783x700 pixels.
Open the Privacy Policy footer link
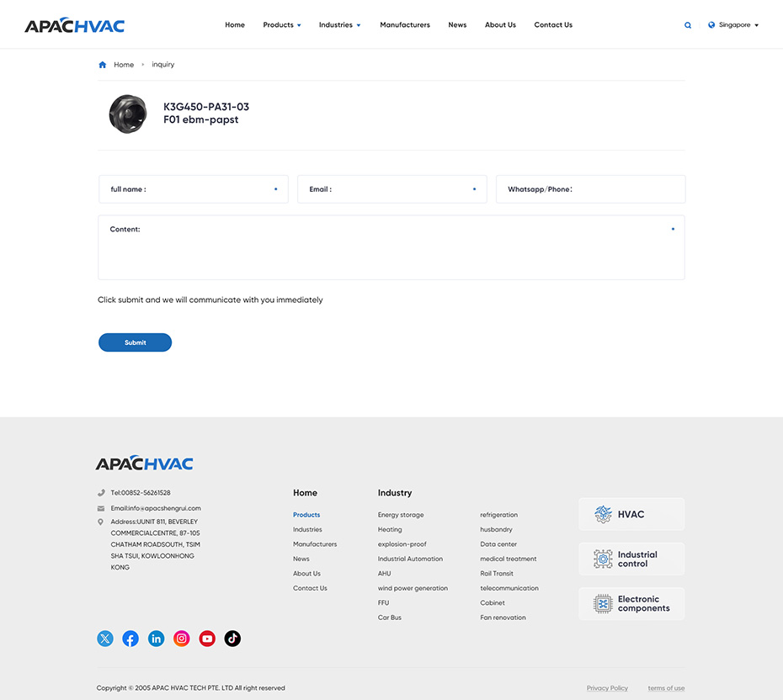607,688
